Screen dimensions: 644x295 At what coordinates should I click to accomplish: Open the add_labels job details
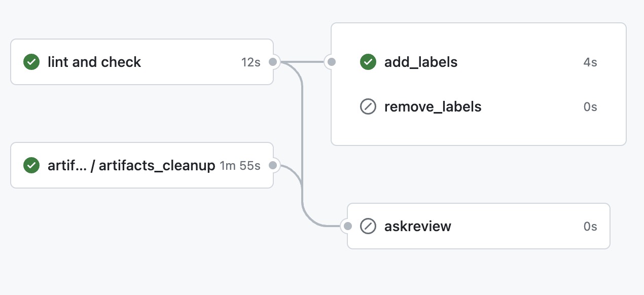[421, 62]
